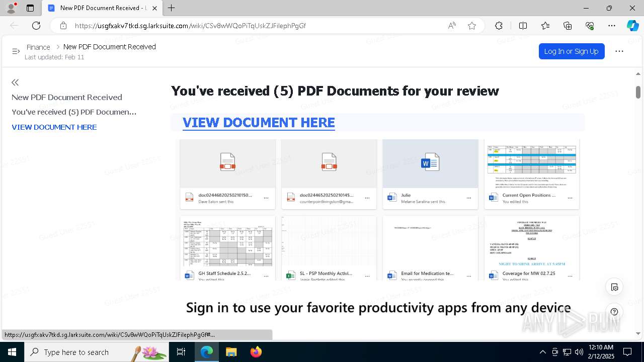Close the New PDF Document Received tab
644x362 pixels.
pos(155,8)
